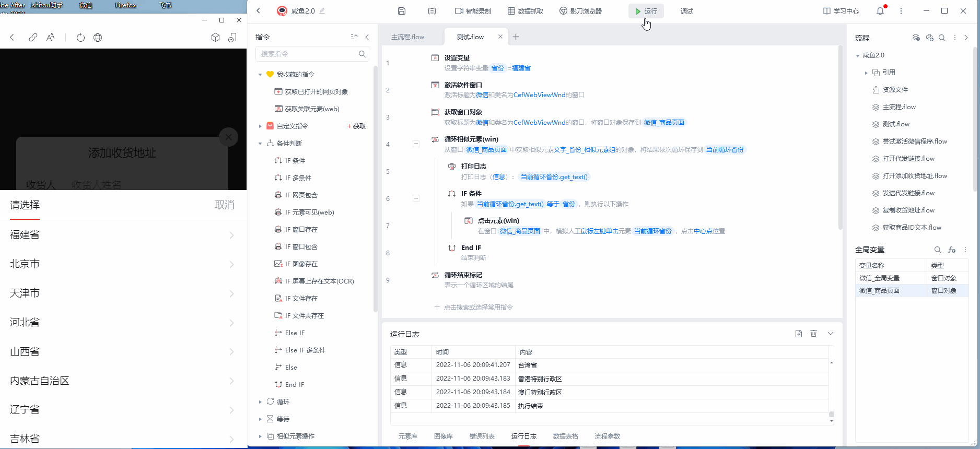Viewport: 980px width, 449px height.
Task: Expand 引用 node in flow tree
Action: click(866, 73)
